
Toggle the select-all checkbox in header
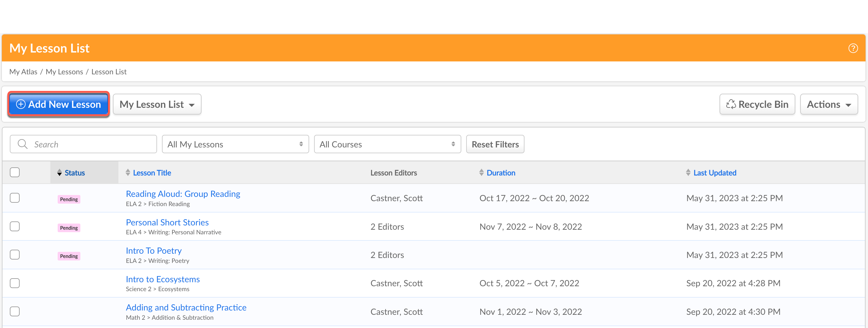[15, 172]
